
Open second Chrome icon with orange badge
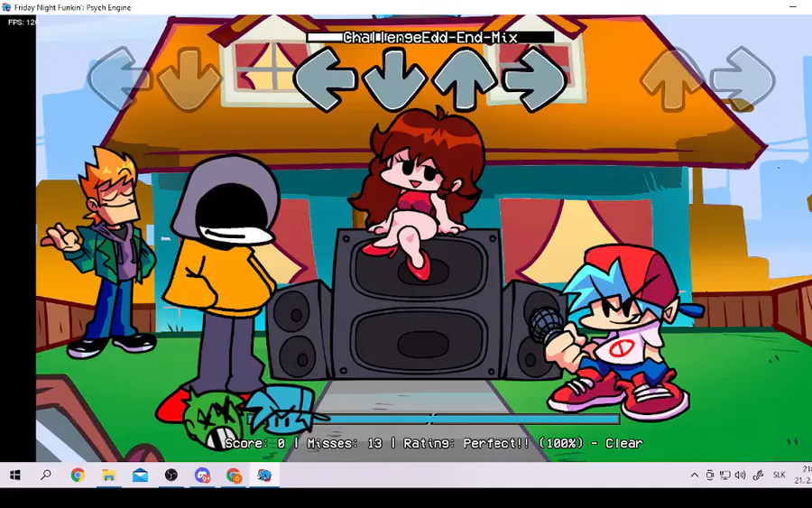click(x=234, y=475)
